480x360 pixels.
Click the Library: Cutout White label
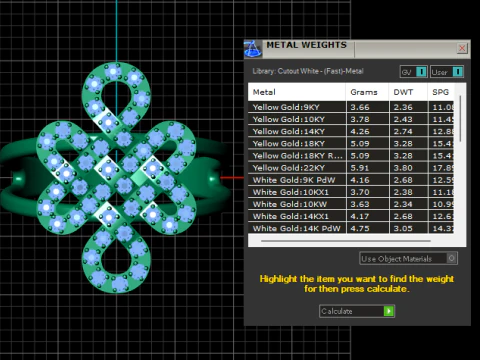click(308, 71)
